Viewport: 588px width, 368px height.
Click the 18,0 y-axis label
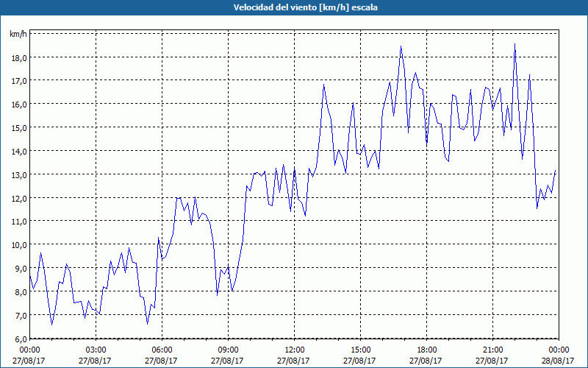(x=20, y=58)
